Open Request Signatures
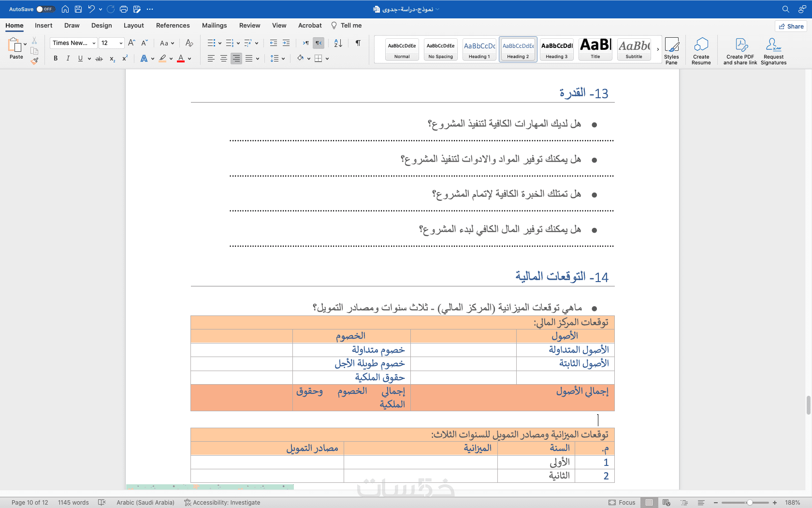 [x=773, y=51]
